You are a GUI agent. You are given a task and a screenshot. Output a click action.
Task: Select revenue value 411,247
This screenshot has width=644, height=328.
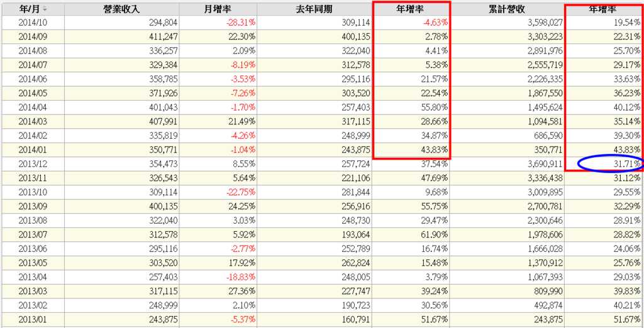pos(164,36)
